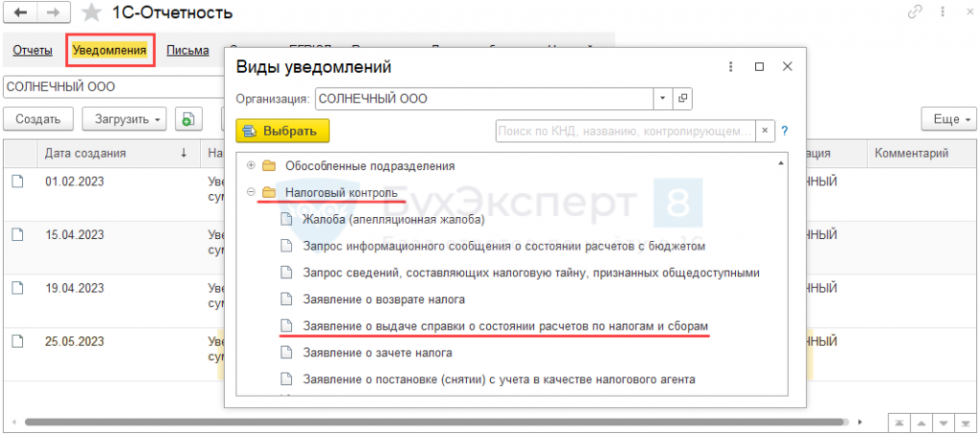980x434 pixels.
Task: Open the help question mark icon
Action: (784, 131)
